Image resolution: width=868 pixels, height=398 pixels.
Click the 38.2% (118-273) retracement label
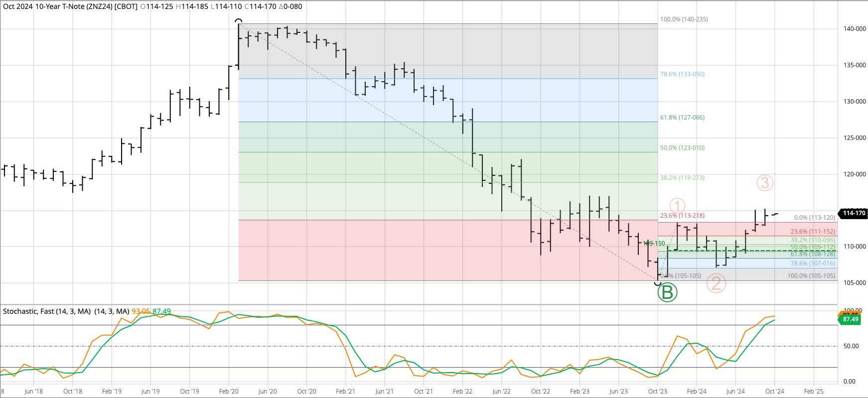pyautogui.click(x=682, y=178)
